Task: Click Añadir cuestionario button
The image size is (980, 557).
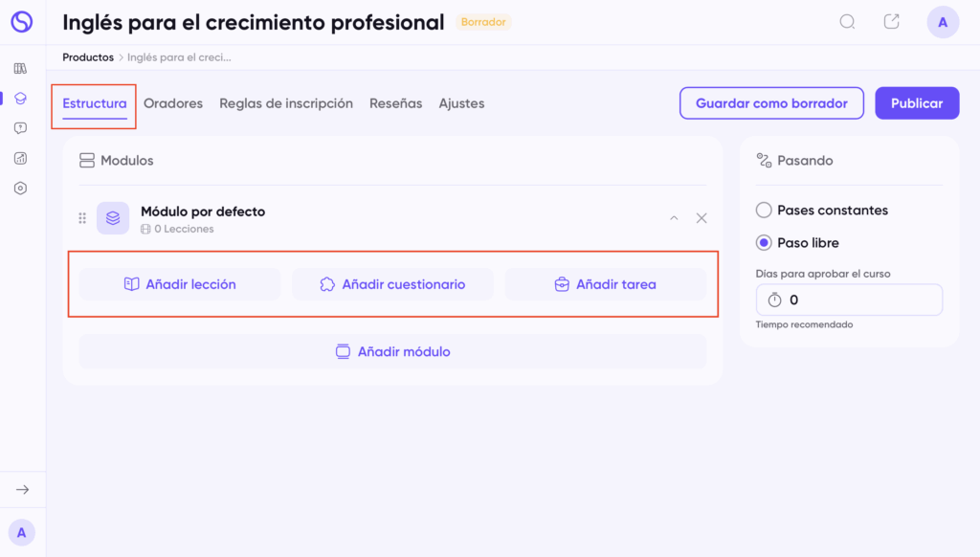Action: (x=392, y=284)
